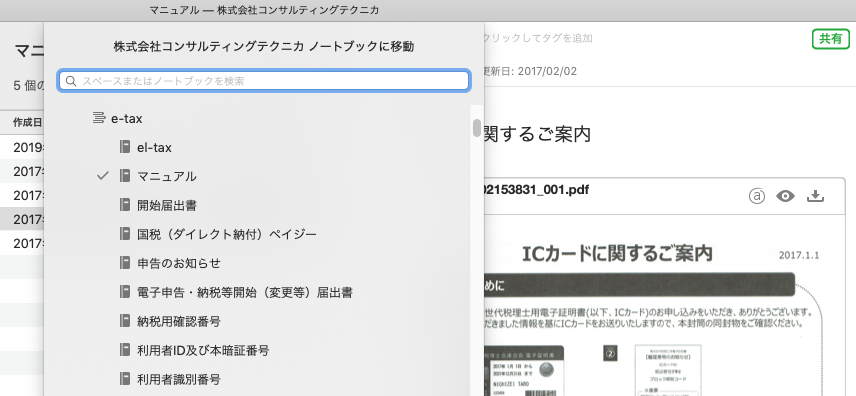The image size is (856, 396).
Task: Select the note row dated 2019
Action: (x=22, y=147)
